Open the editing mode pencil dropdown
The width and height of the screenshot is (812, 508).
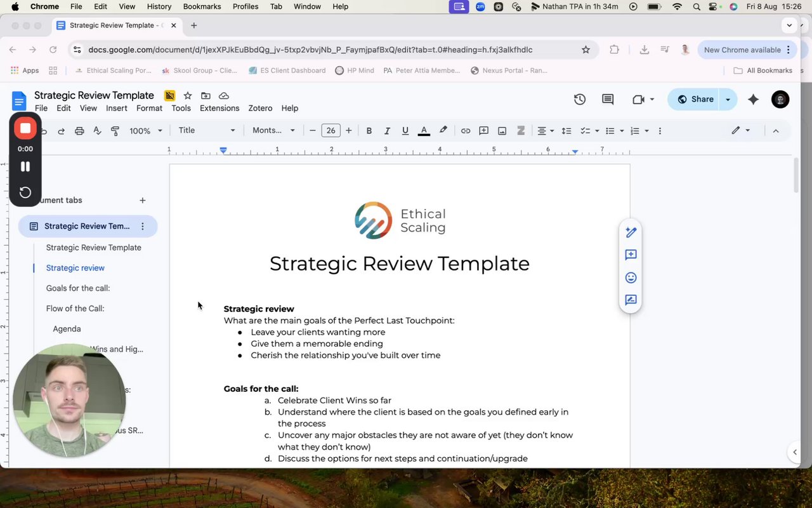coord(740,131)
